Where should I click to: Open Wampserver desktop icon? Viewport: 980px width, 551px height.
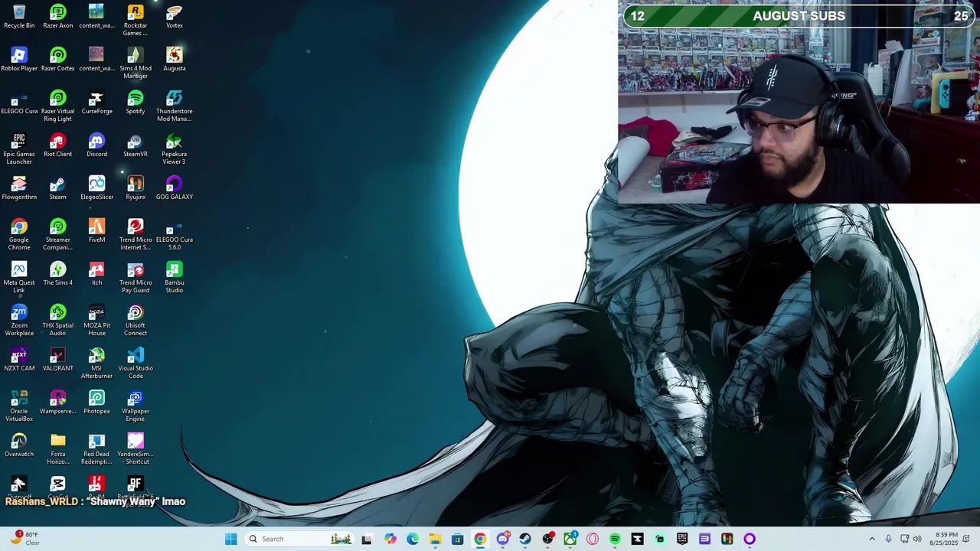[x=57, y=403]
